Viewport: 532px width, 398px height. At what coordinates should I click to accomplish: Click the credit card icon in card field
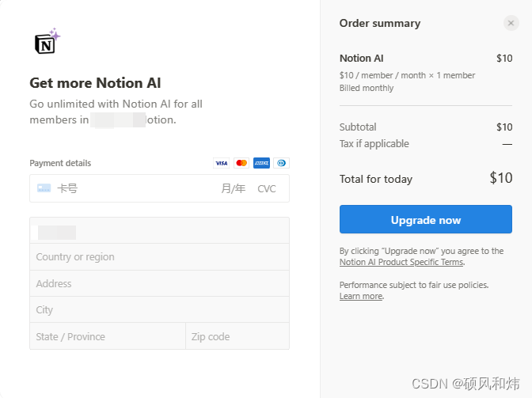(x=44, y=188)
